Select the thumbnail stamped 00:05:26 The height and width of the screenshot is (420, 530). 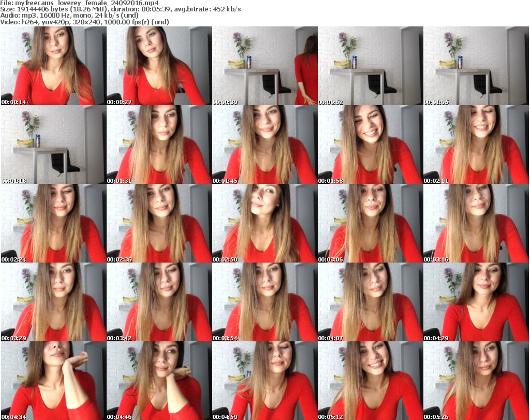(476, 381)
